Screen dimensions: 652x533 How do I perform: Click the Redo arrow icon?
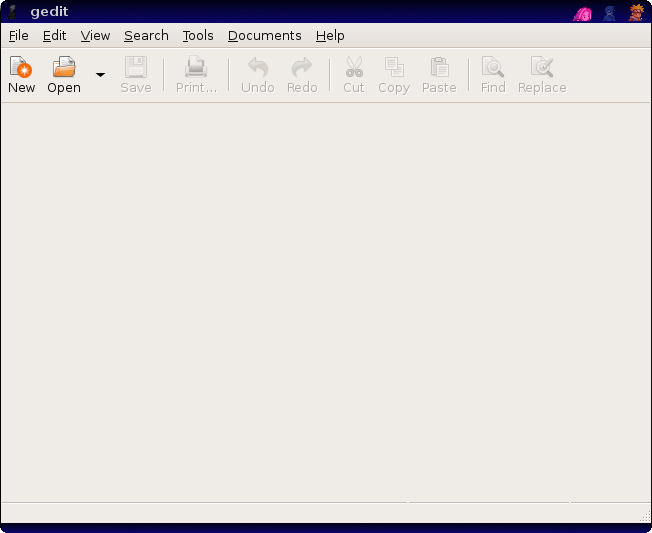302,67
